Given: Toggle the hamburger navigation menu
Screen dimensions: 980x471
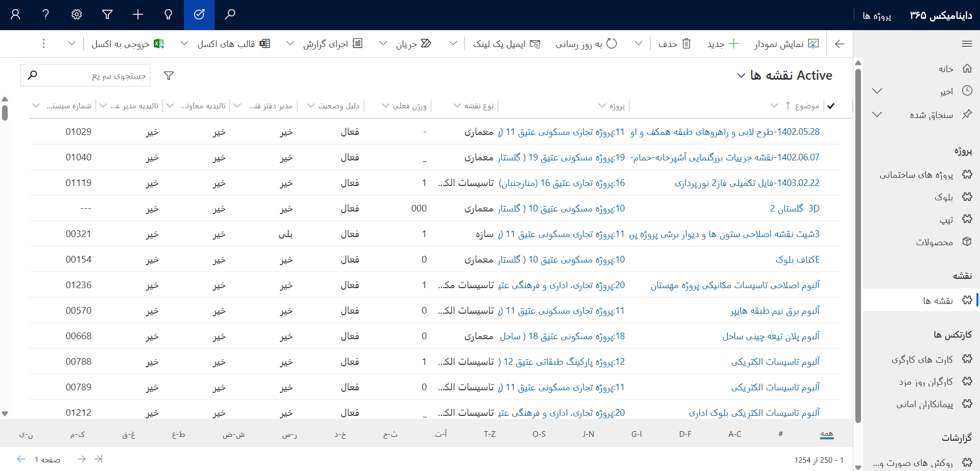Looking at the screenshot, I should pyautogui.click(x=967, y=44).
